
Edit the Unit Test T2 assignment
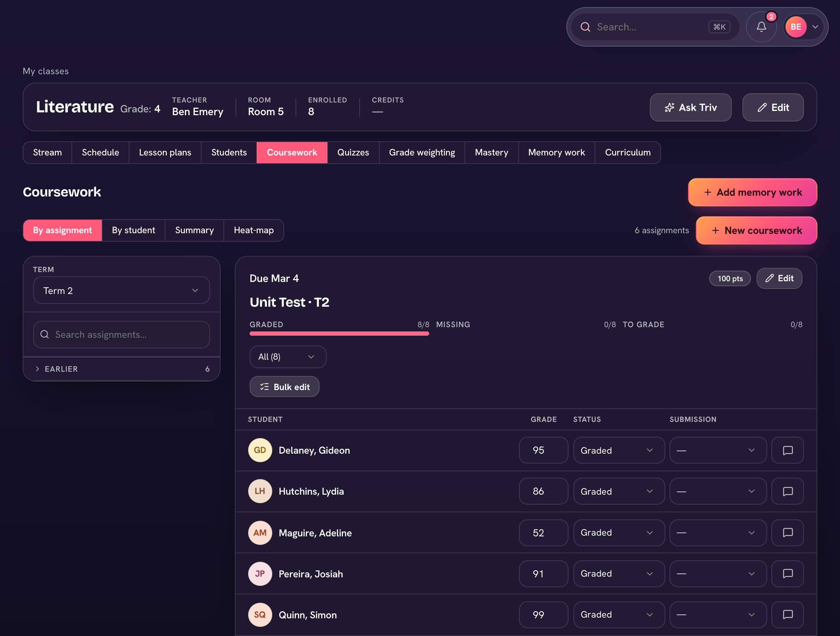[779, 278]
